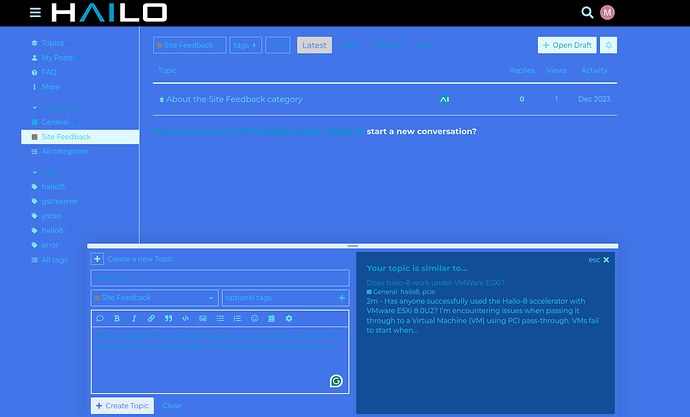Open the yocto tag

click(51, 216)
